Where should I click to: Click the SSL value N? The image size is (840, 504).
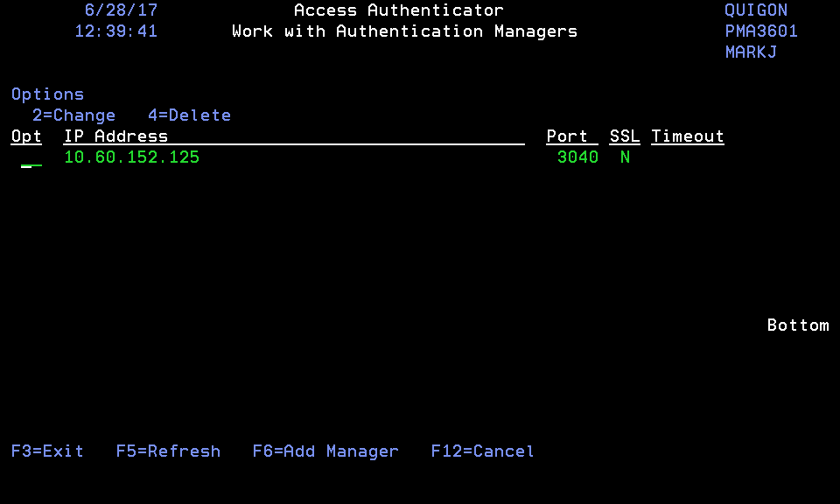625,157
